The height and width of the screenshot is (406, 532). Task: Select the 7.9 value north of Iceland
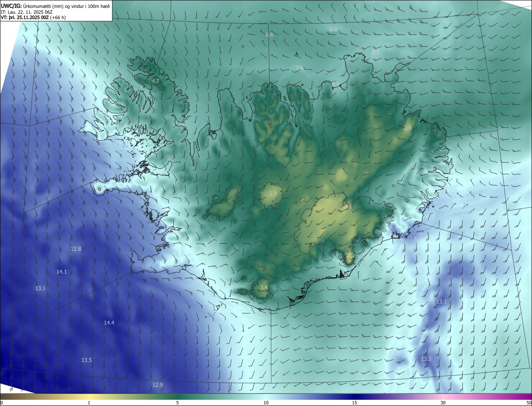point(299,68)
